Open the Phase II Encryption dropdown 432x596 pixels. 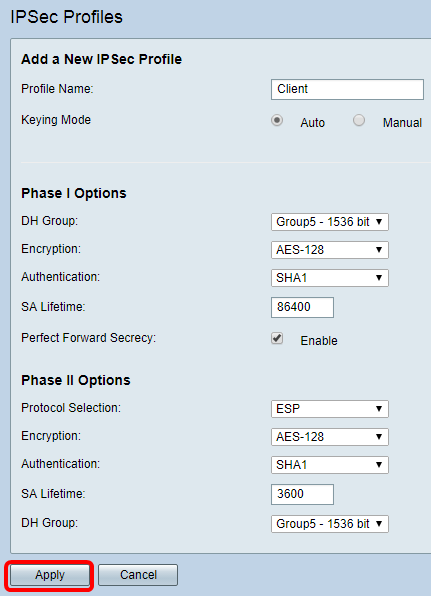point(330,437)
